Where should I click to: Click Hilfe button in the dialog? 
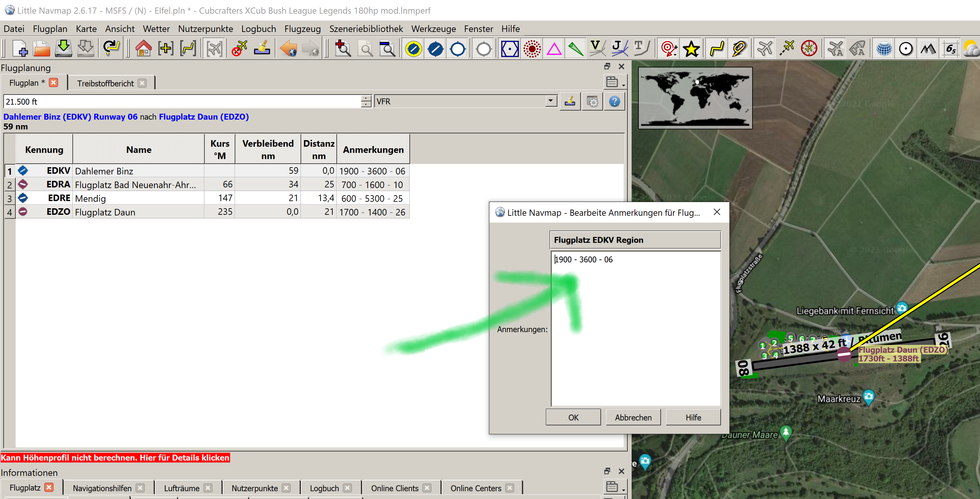[x=693, y=417]
